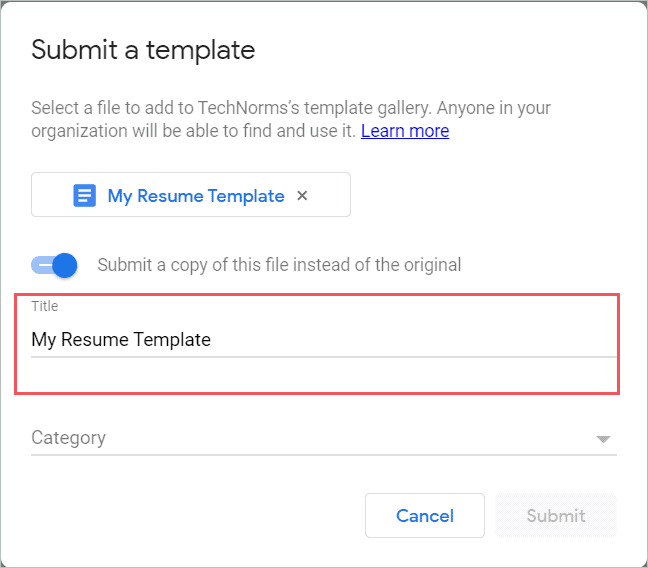Click the empty space right of the title text
Image resolution: width=648 pixels, height=568 pixels.
pyautogui.click(x=420, y=340)
